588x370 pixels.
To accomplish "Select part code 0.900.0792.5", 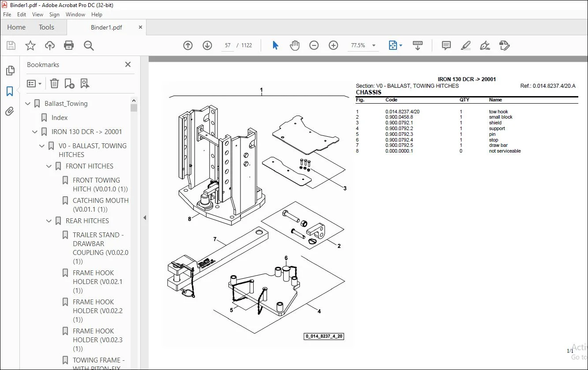I will click(x=399, y=146).
